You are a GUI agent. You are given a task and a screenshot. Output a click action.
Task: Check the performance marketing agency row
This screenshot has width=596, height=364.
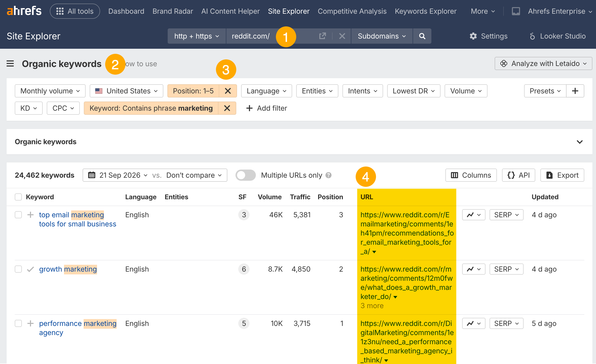[x=18, y=323]
